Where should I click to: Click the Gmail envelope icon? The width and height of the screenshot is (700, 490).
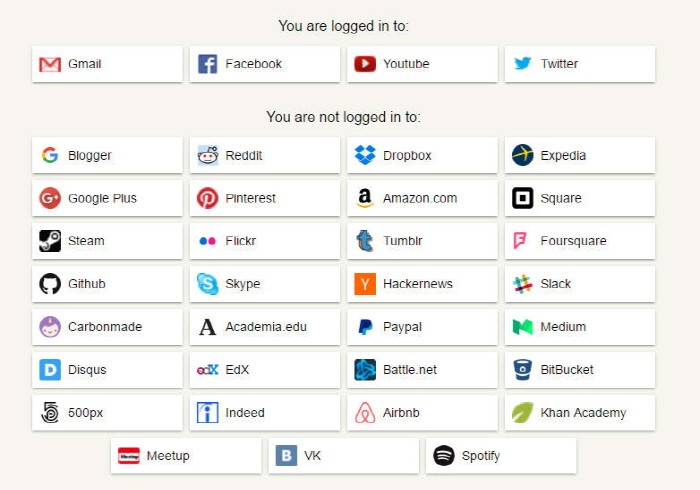click(x=50, y=64)
